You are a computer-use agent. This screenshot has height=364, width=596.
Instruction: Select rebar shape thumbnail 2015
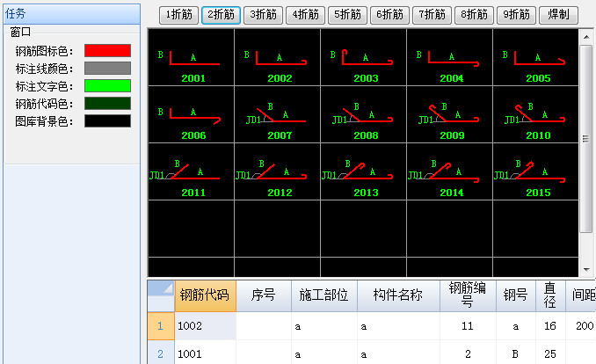click(x=536, y=171)
